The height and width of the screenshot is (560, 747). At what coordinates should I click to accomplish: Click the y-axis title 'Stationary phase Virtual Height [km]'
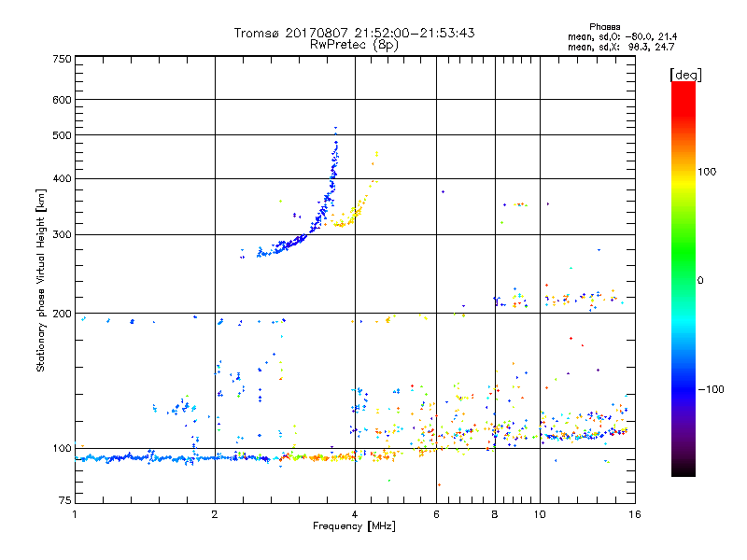tap(41, 280)
